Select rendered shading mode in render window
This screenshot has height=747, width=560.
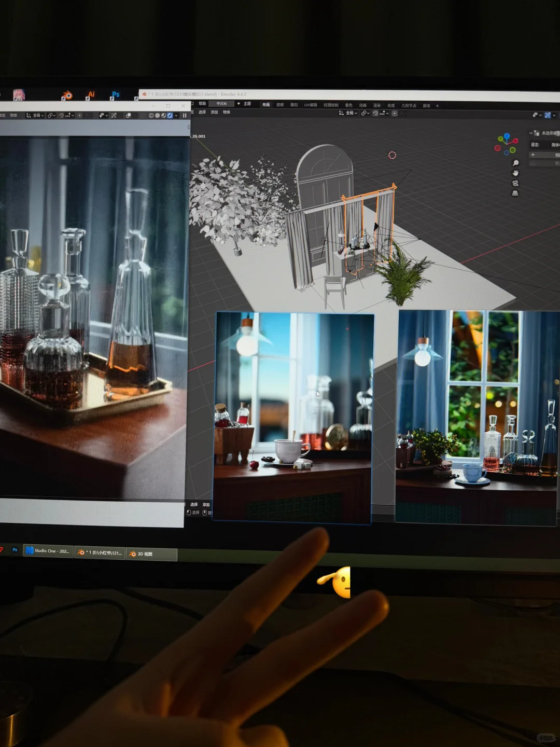coord(170,115)
